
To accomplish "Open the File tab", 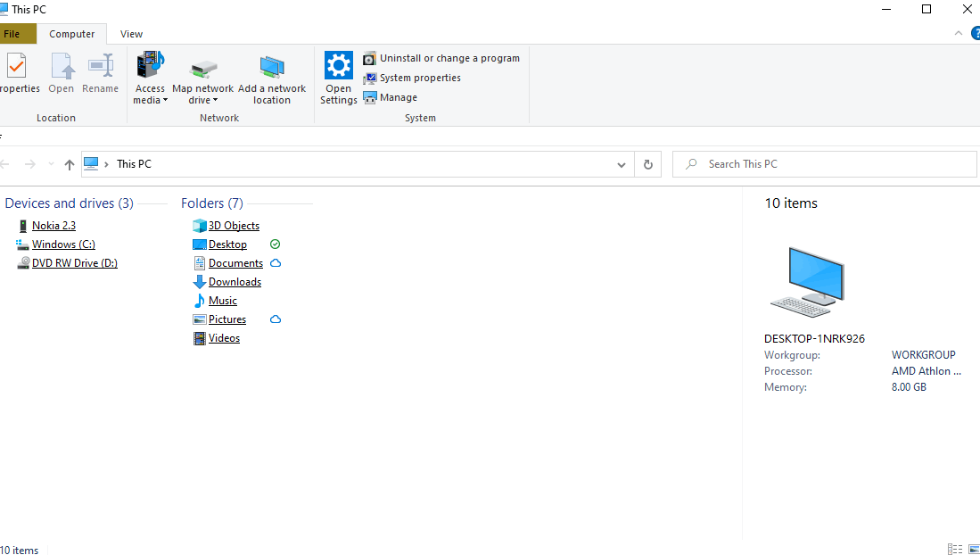I will tap(16, 34).
